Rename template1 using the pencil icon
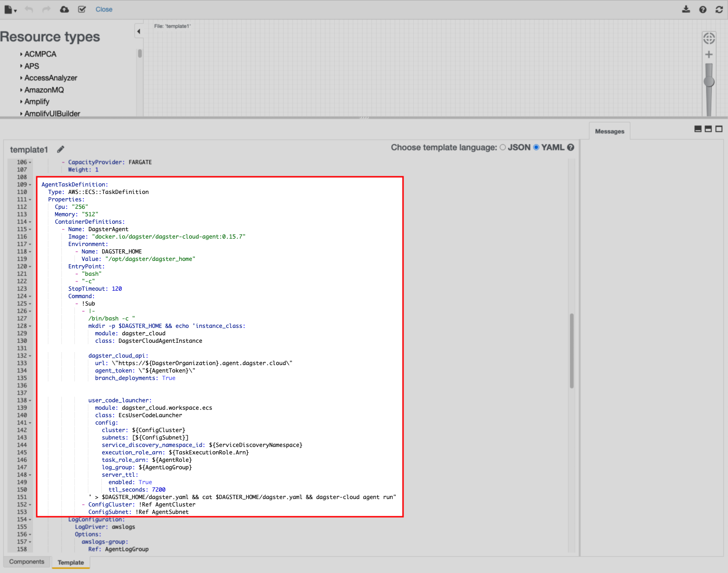The image size is (728, 573). coord(60,149)
